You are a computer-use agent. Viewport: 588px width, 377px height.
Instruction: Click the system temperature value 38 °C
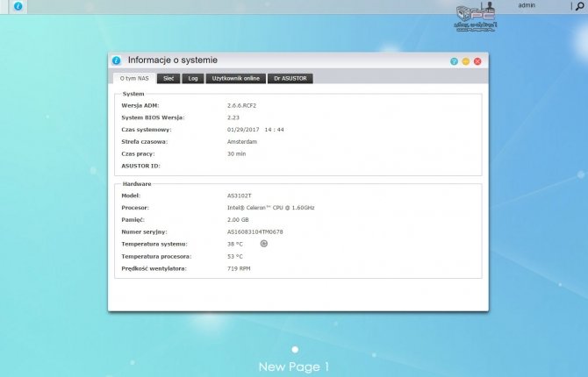click(x=234, y=244)
